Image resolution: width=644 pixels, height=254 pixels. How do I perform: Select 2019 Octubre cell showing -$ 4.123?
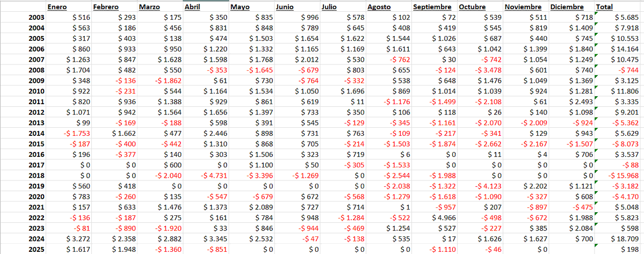coord(481,186)
